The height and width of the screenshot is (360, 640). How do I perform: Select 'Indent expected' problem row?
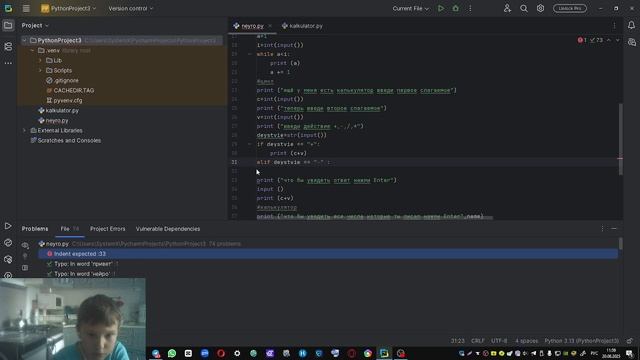pyautogui.click(x=328, y=254)
